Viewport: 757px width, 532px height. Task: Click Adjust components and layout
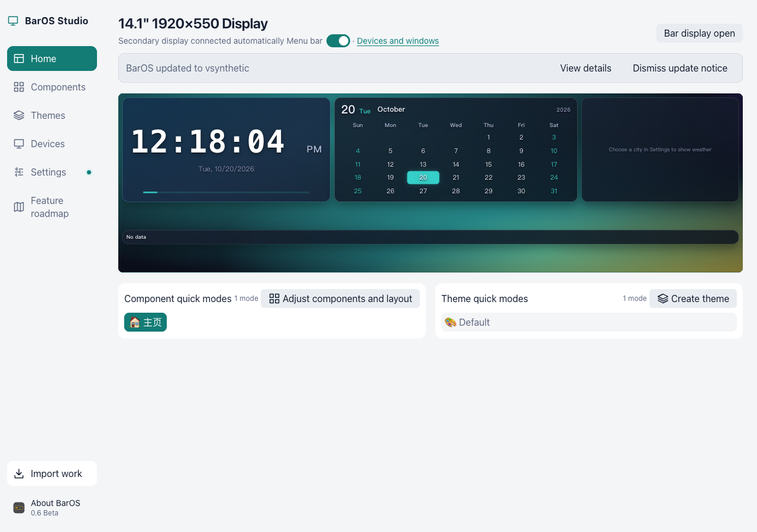pyautogui.click(x=341, y=299)
